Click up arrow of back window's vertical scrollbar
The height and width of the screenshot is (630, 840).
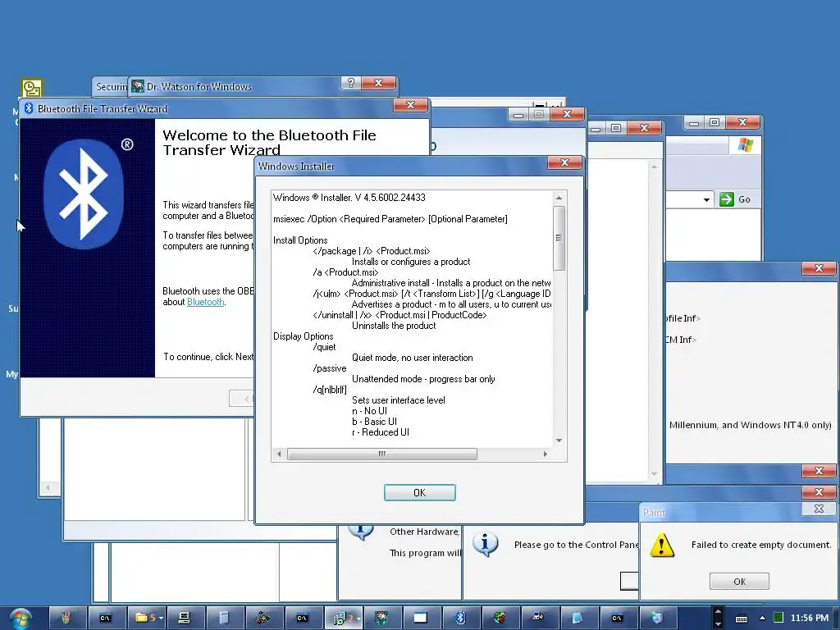(x=654, y=167)
